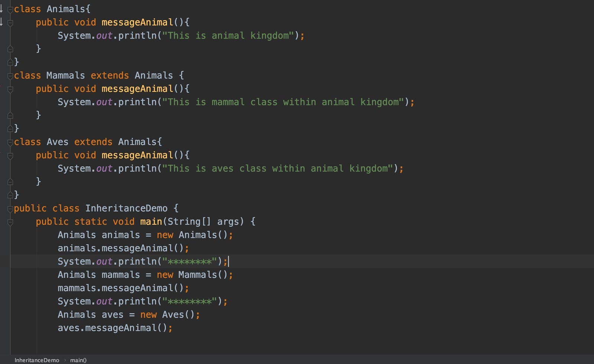Viewport: 594px width, 364px height.
Task: Collapse the messageAnimal method inside Mammals
Action: point(10,88)
